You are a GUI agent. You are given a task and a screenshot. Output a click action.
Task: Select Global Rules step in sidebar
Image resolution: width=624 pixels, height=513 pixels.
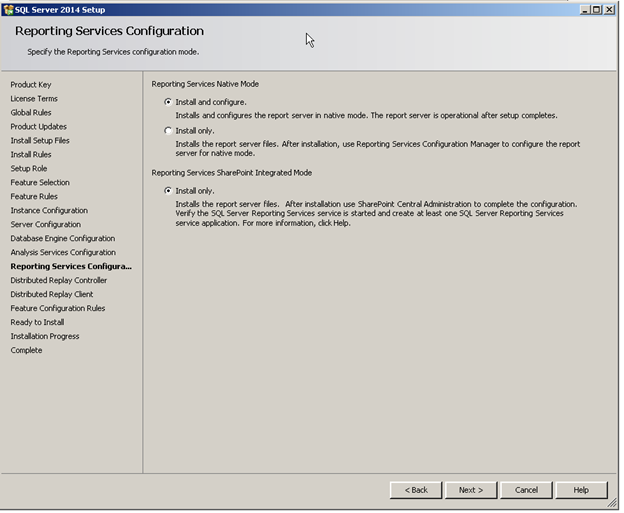click(31, 113)
